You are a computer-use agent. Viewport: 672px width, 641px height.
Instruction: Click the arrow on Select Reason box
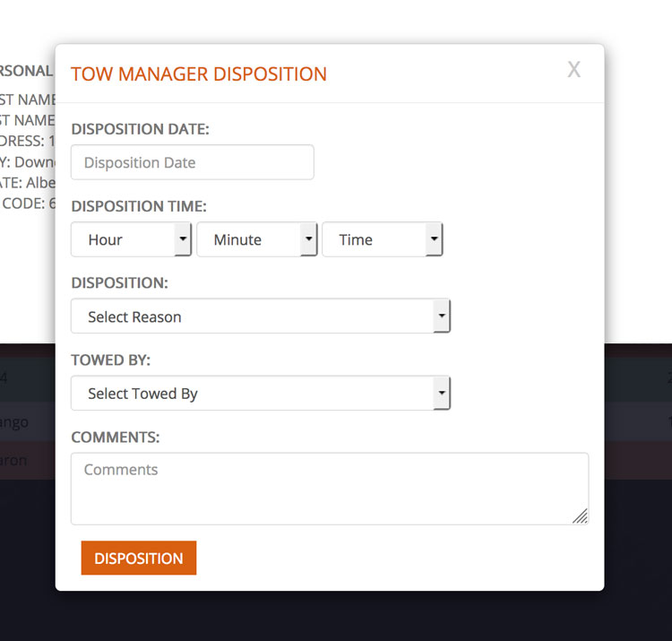click(x=442, y=316)
